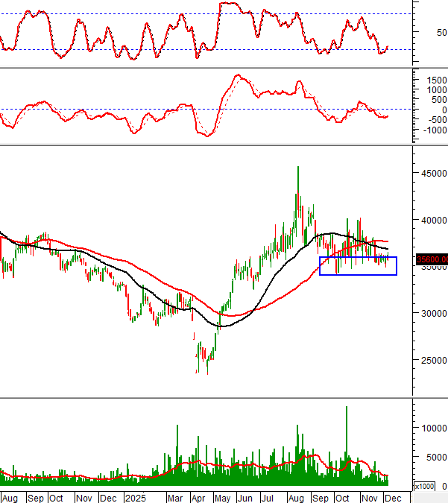Click the Jun label on the time axis
Screen dimensions: 448x503
click(x=246, y=497)
